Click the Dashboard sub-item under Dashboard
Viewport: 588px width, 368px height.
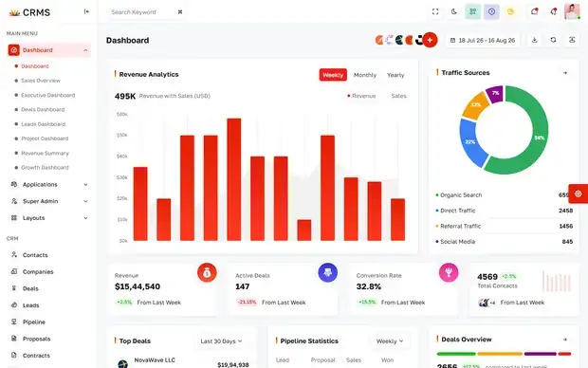(34, 66)
